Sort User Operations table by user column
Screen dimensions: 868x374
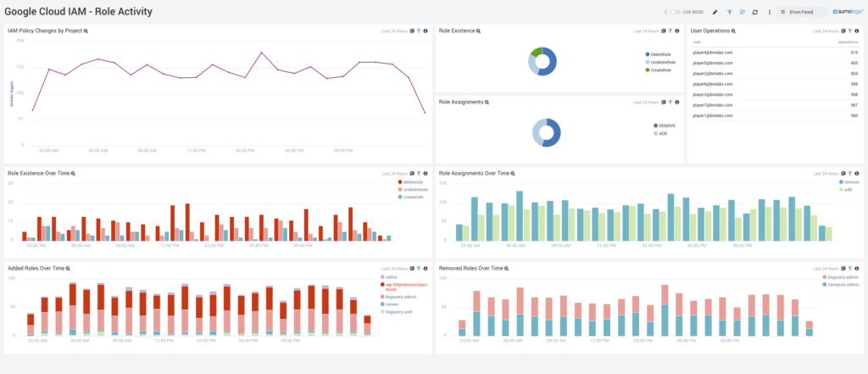697,42
